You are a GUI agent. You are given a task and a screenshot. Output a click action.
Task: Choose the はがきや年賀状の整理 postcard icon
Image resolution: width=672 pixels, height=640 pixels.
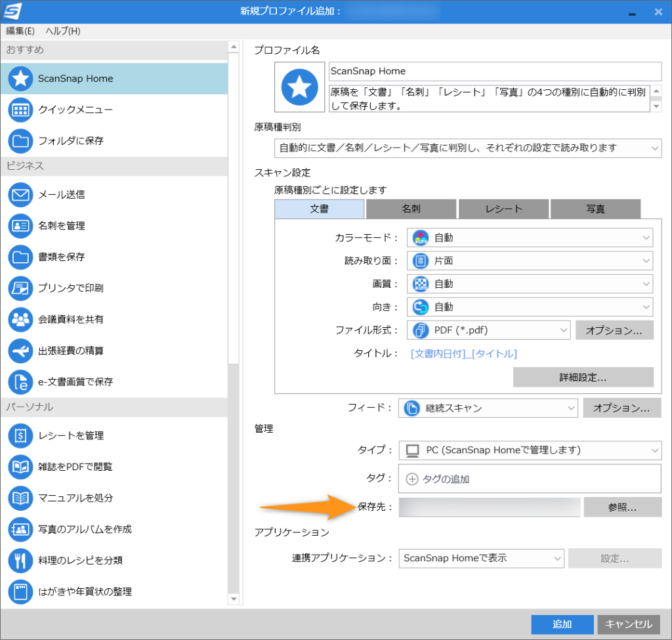tap(20, 592)
